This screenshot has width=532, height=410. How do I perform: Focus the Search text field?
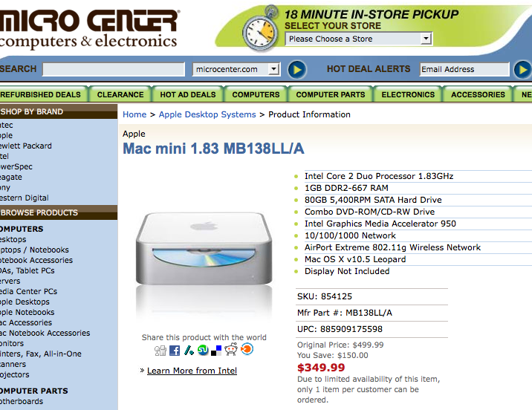(114, 69)
